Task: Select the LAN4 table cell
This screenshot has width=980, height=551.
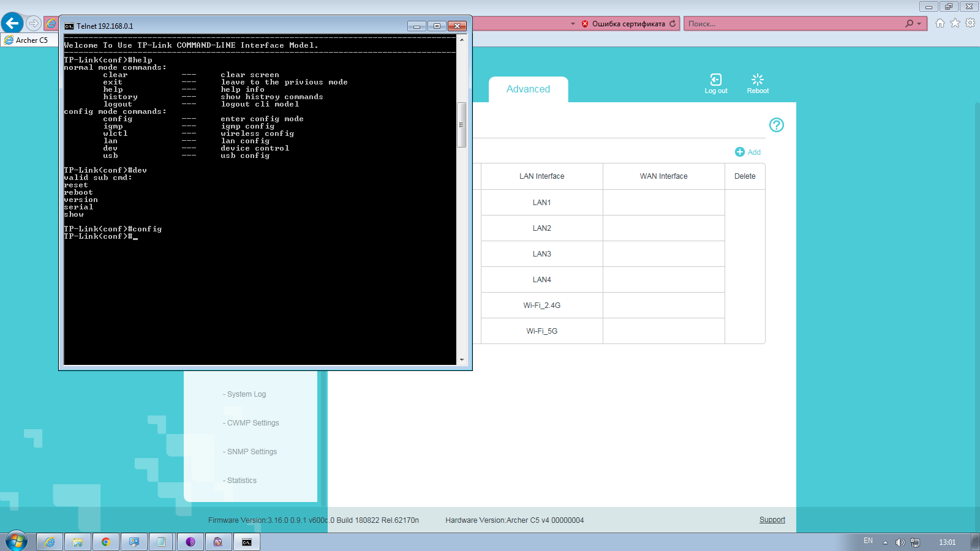Action: click(x=542, y=280)
